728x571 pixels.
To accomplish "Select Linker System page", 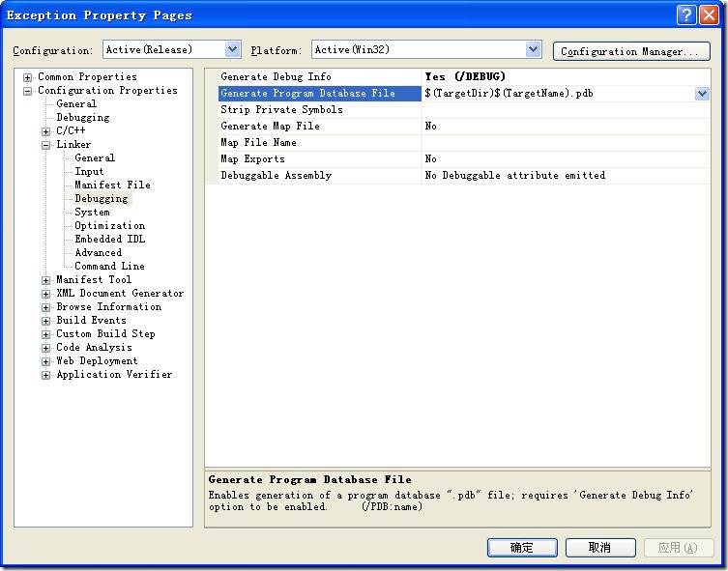I will (x=92, y=212).
